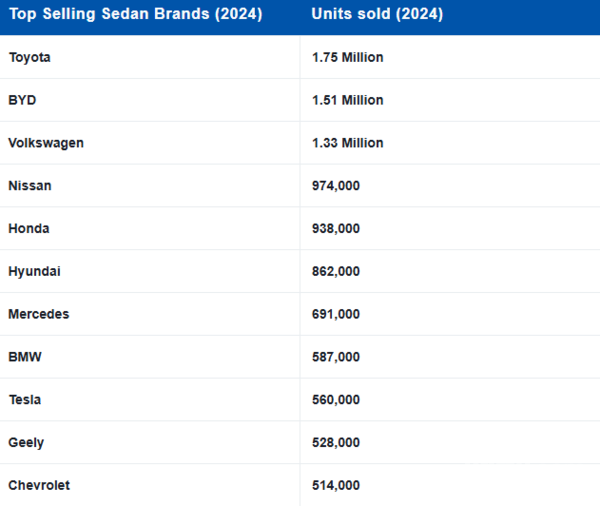This screenshot has height=506, width=600.
Task: Select the Hyundai brand cell
Action: tap(34, 271)
